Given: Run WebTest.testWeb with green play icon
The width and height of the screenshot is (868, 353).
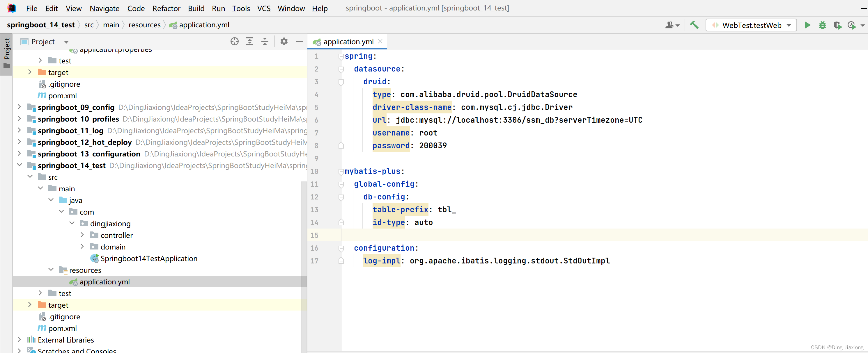Looking at the screenshot, I should [808, 25].
